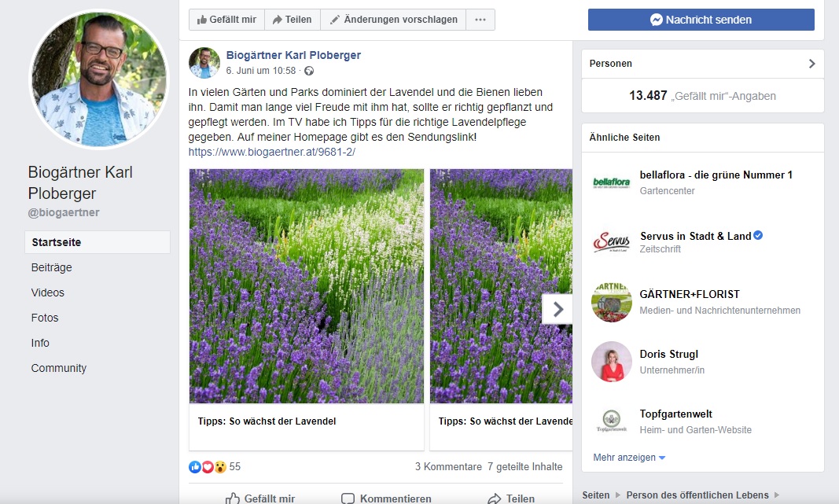
Task: Click the first lavender field image
Action: [x=306, y=286]
